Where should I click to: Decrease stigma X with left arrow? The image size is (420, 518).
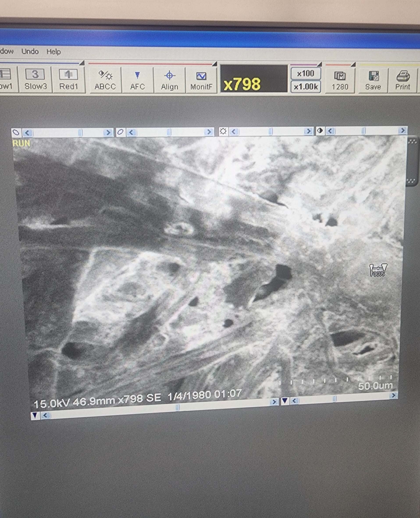[x=27, y=133]
